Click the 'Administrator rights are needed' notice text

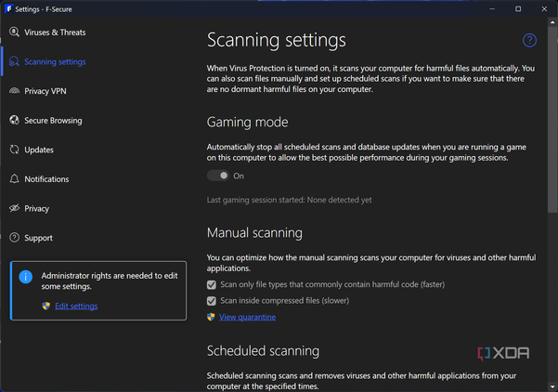tap(110, 281)
